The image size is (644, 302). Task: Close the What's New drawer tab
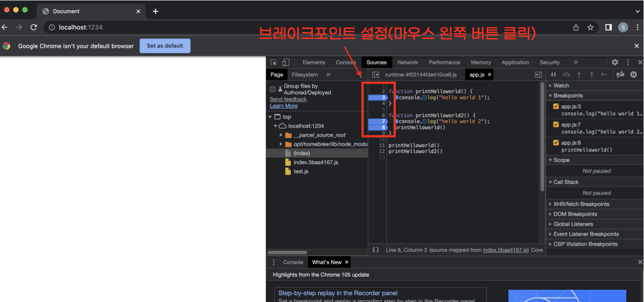pos(346,262)
